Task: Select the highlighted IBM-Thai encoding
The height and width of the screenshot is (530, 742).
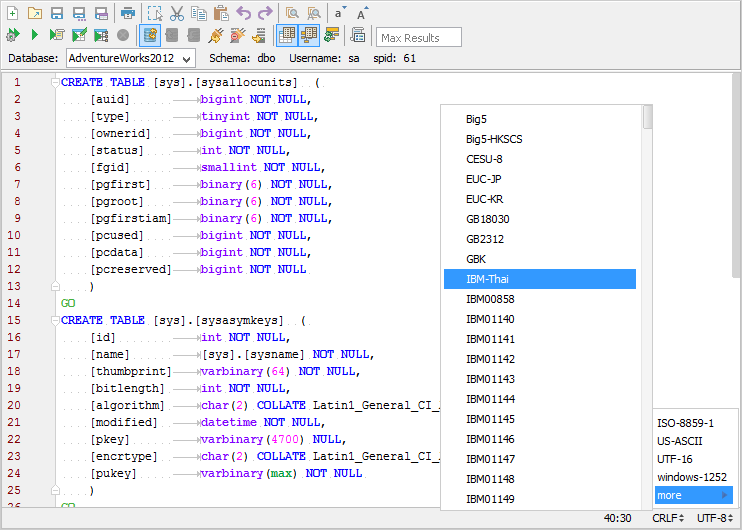Action: [540, 279]
